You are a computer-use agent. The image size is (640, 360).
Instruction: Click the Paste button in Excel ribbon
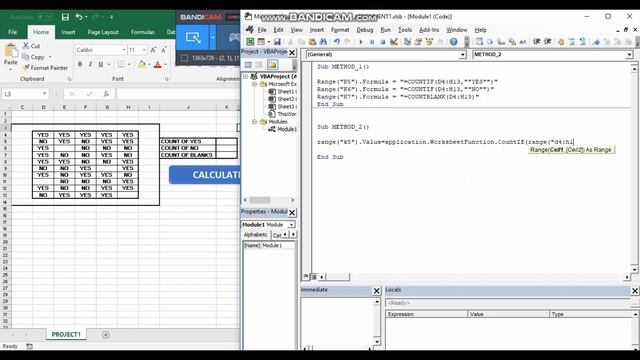(x=10, y=56)
